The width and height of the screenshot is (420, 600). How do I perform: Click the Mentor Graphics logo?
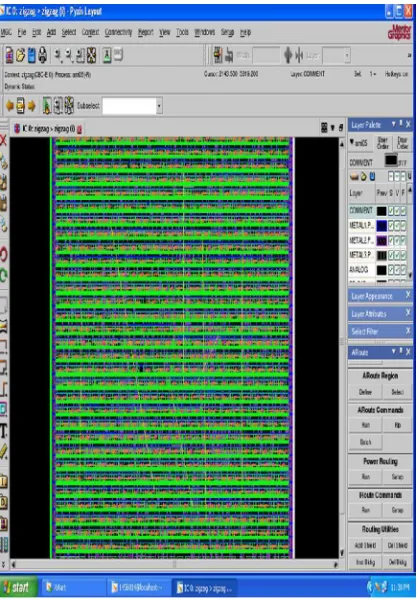coord(399,33)
